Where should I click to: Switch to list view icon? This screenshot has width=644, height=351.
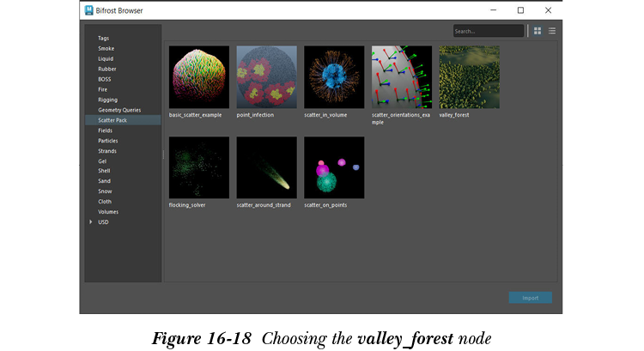tap(552, 31)
